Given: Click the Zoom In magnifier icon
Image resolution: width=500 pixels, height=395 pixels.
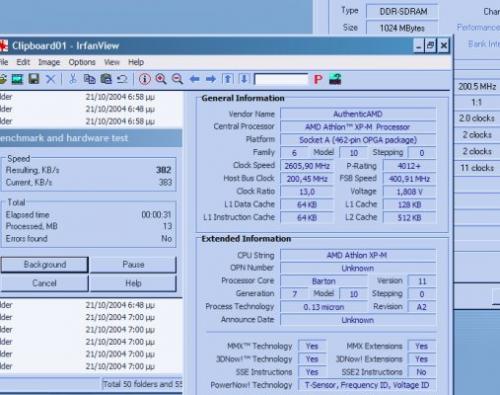Looking at the screenshot, I should 161,79.
